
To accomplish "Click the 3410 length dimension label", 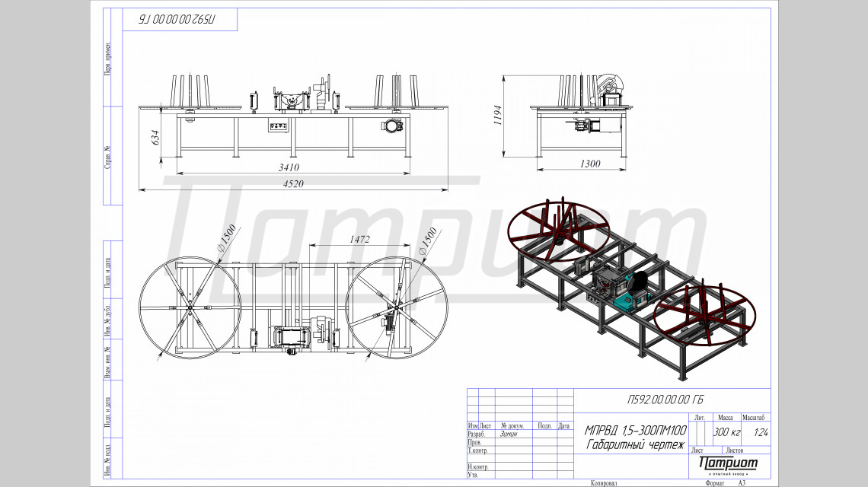I will (x=289, y=167).
